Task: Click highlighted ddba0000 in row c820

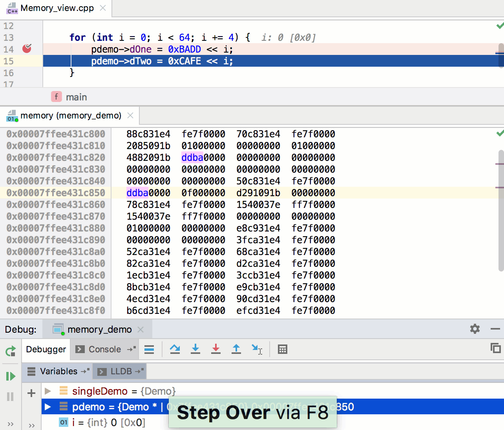Action: click(x=203, y=157)
